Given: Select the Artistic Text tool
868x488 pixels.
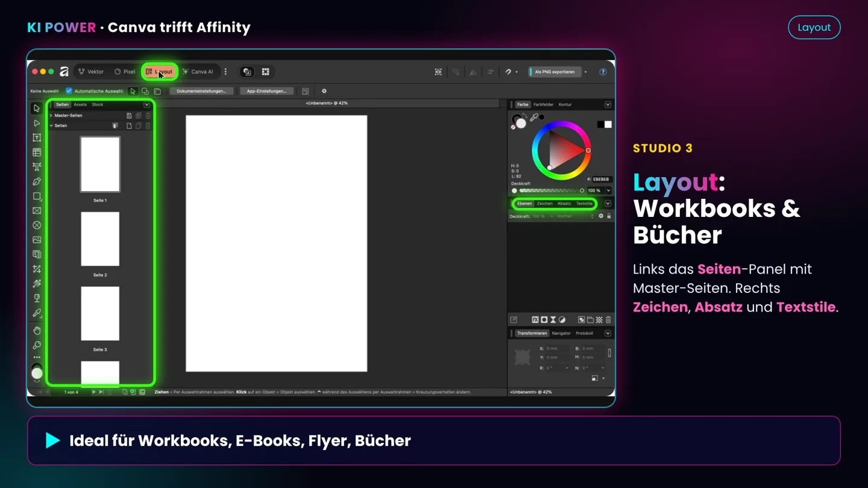Looking at the screenshot, I should point(37,167).
